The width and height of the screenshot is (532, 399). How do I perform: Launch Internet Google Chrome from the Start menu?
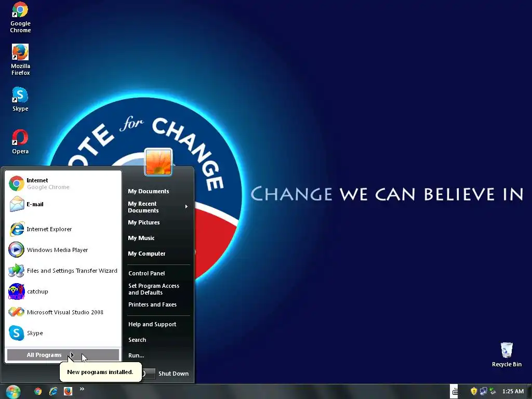[63, 183]
